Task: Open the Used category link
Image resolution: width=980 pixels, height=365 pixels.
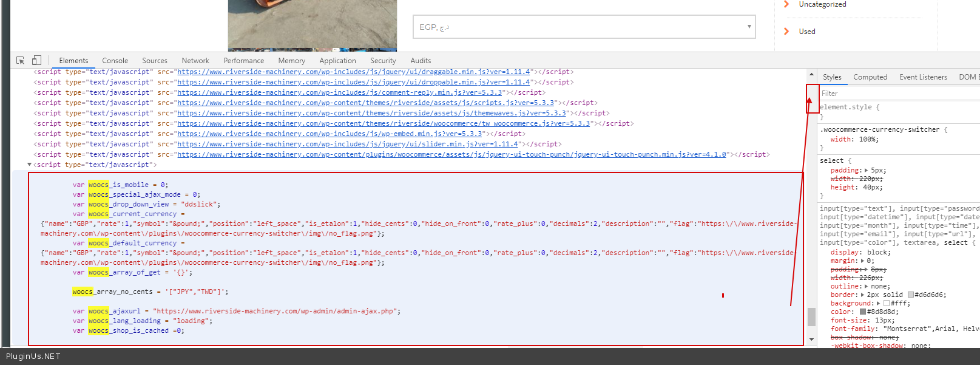Action: point(806,32)
